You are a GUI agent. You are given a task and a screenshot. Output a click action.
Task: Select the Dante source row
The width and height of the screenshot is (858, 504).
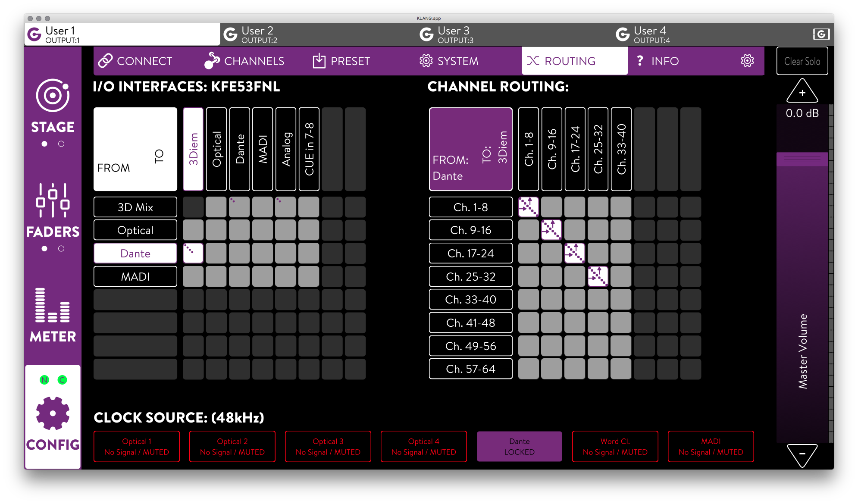pos(135,254)
